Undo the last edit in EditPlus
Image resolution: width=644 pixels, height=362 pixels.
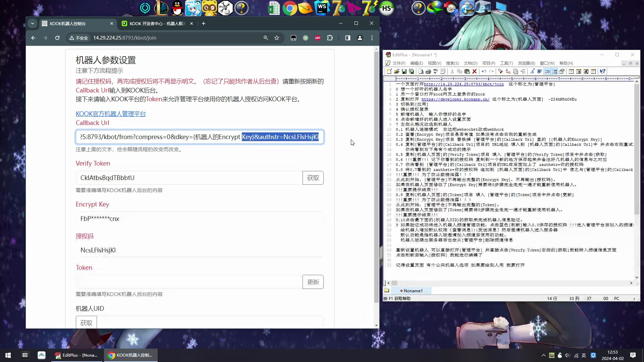[x=484, y=71]
